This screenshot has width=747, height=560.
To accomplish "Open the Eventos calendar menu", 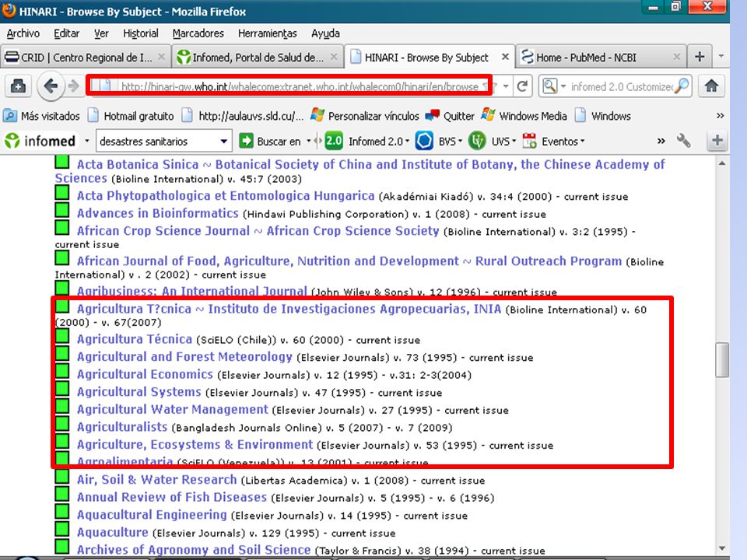I will [553, 141].
